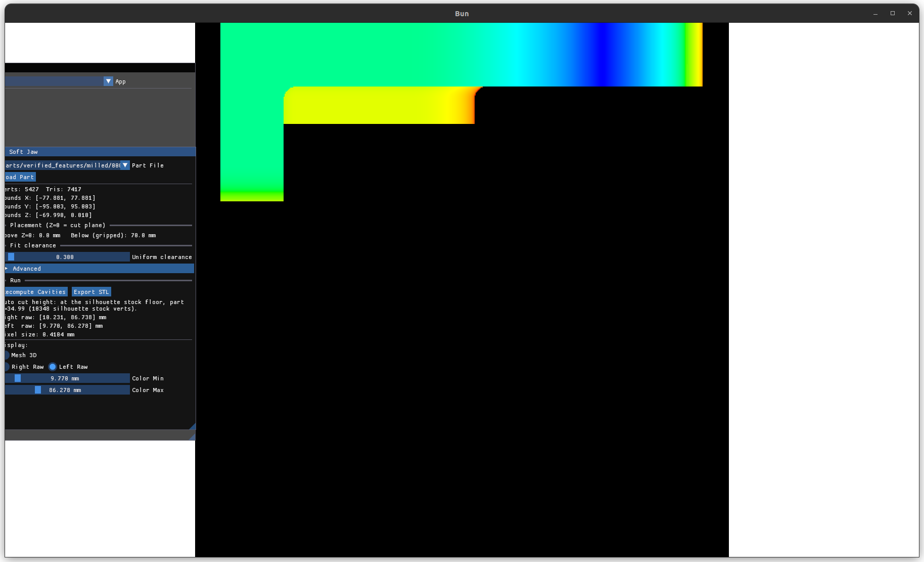Click the Color Max slider
The width and height of the screenshot is (924, 562).
[x=67, y=390]
